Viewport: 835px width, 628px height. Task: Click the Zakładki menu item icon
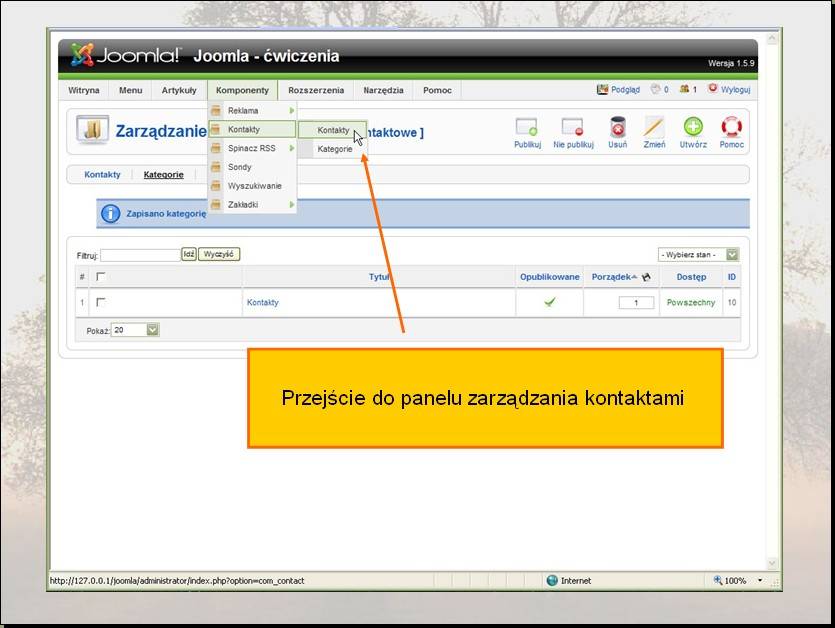coord(216,205)
